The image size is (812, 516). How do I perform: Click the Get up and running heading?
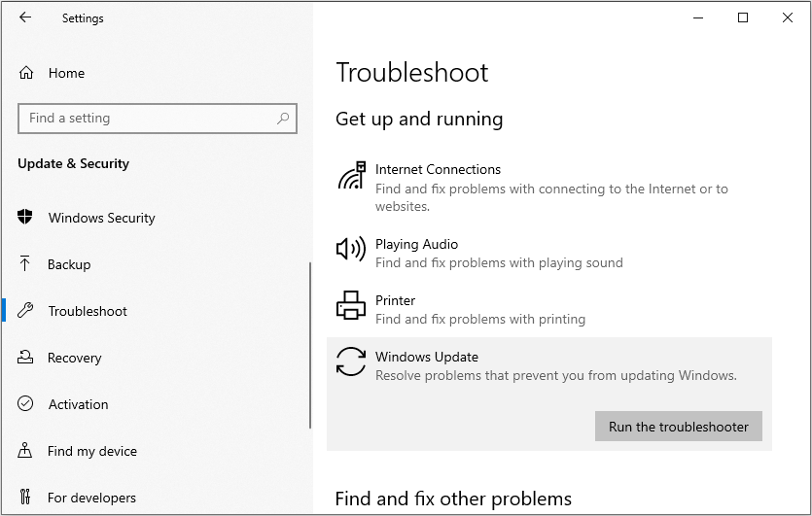419,119
